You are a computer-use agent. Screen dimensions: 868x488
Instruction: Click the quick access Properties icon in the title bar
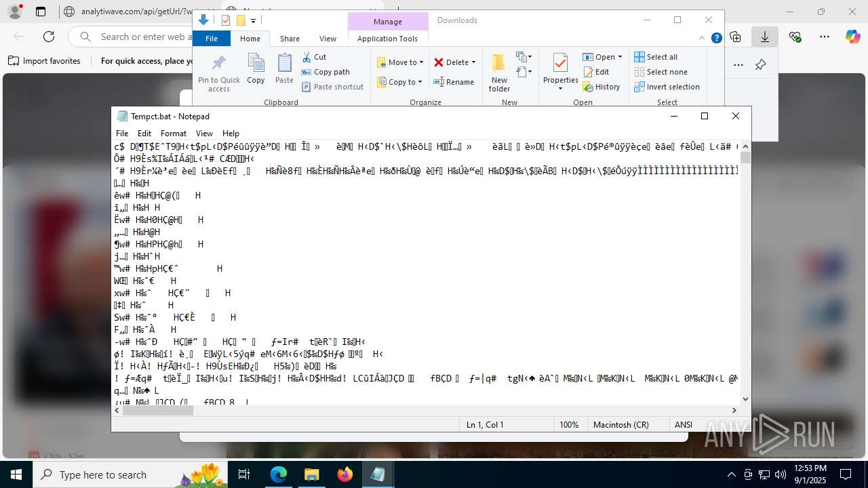pos(226,20)
